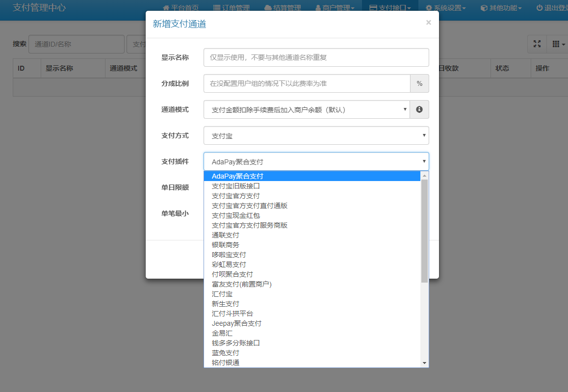Collapse the 支付插件 dropdown showing AdaPay聚合支付

pyautogui.click(x=316, y=161)
